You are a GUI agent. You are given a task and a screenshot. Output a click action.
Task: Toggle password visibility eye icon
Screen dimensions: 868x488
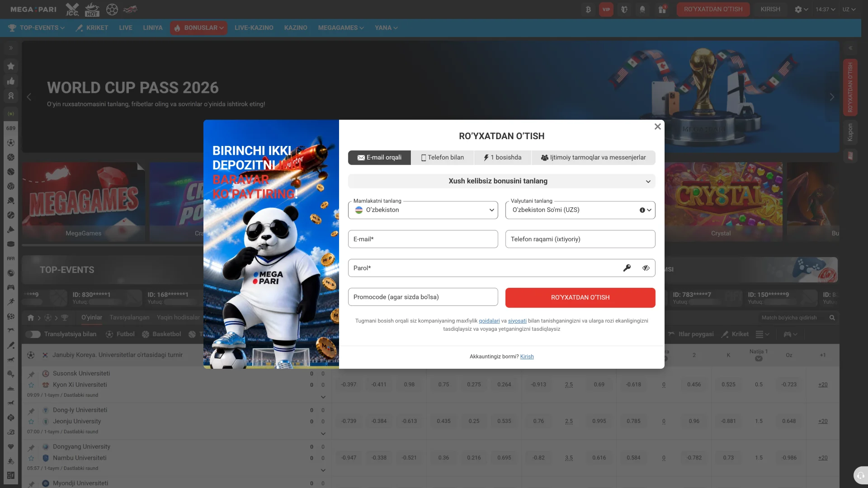click(x=646, y=268)
